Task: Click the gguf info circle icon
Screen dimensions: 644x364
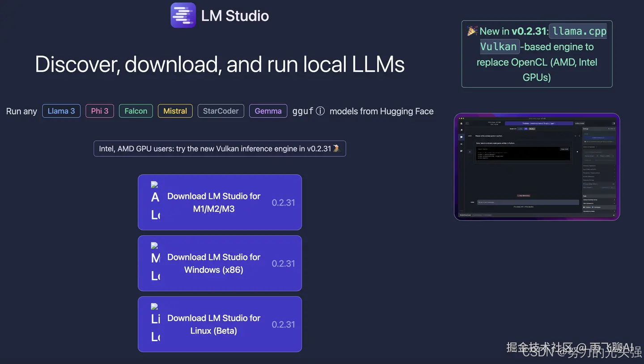Action: point(320,111)
